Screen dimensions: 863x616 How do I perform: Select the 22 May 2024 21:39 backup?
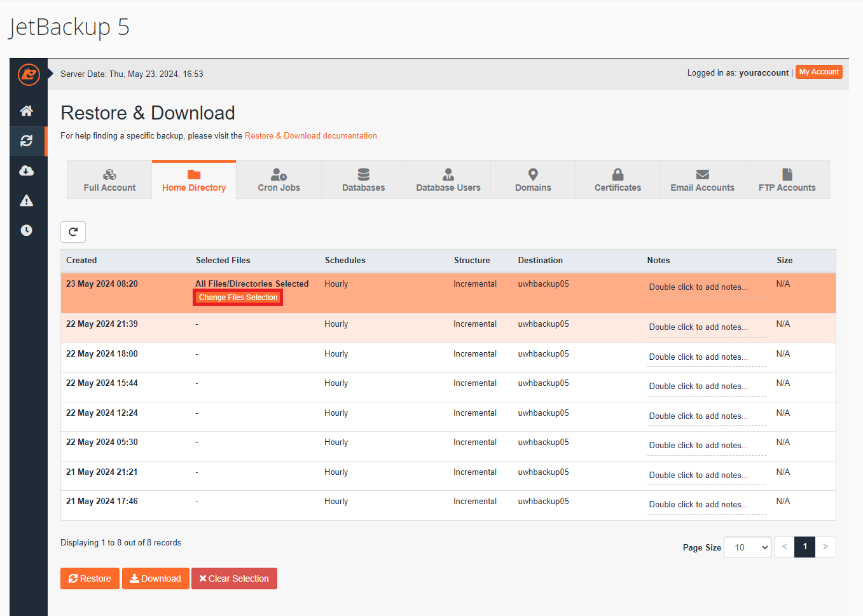(448, 328)
